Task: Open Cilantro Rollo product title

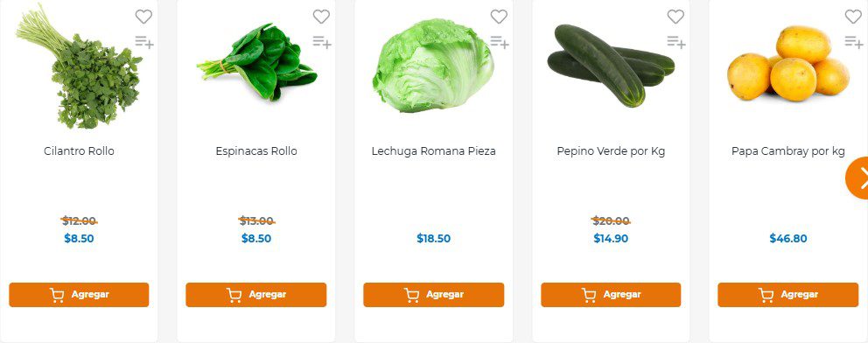Action: click(x=79, y=151)
